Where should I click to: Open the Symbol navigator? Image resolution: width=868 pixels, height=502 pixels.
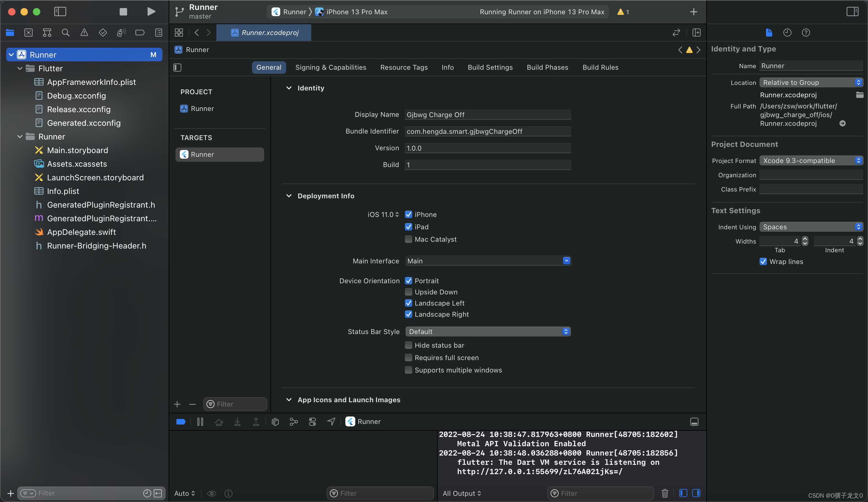[x=47, y=33]
